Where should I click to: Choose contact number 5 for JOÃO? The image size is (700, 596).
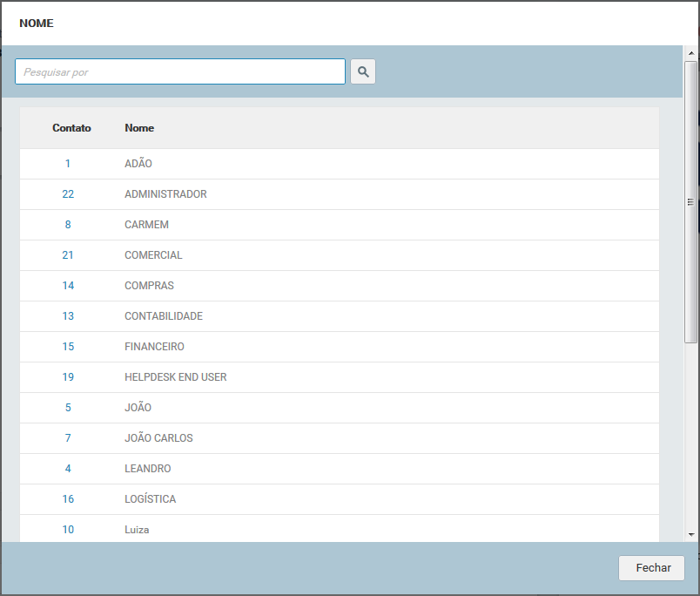point(68,408)
